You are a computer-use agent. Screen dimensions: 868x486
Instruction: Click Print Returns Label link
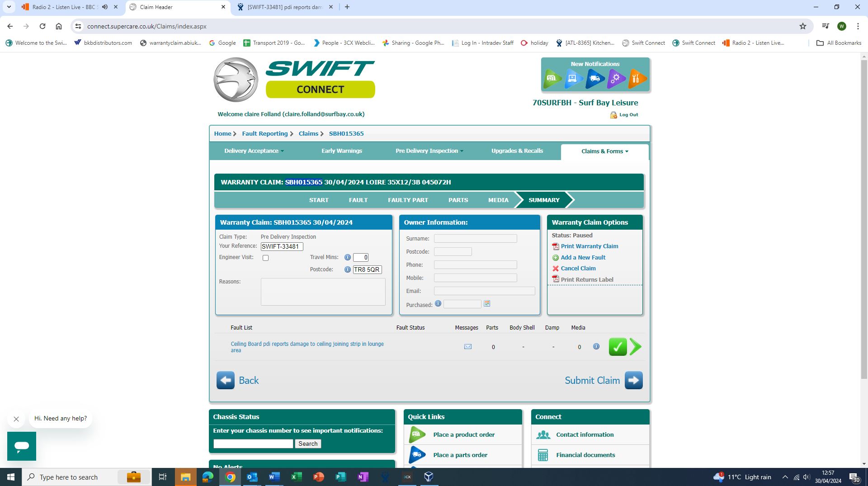point(587,280)
